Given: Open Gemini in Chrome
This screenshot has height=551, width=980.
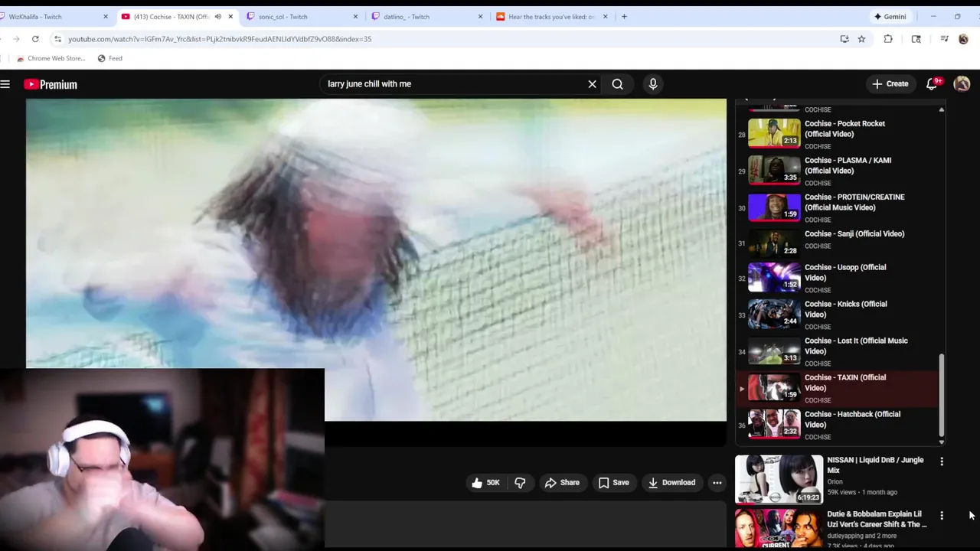Looking at the screenshot, I should [x=890, y=16].
